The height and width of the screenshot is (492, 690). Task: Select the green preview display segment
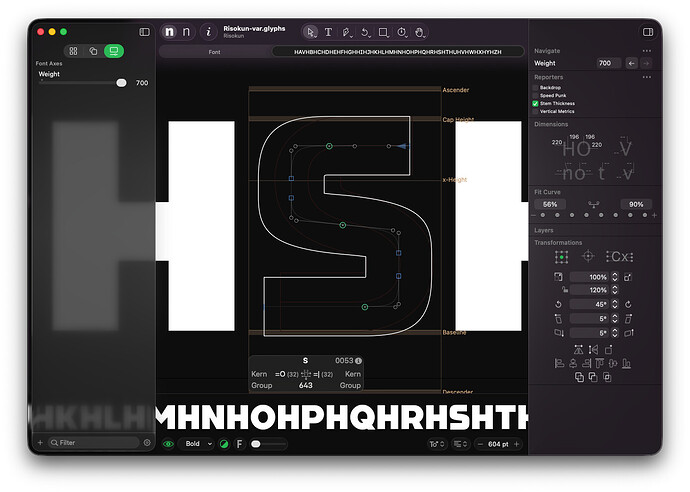click(x=114, y=51)
